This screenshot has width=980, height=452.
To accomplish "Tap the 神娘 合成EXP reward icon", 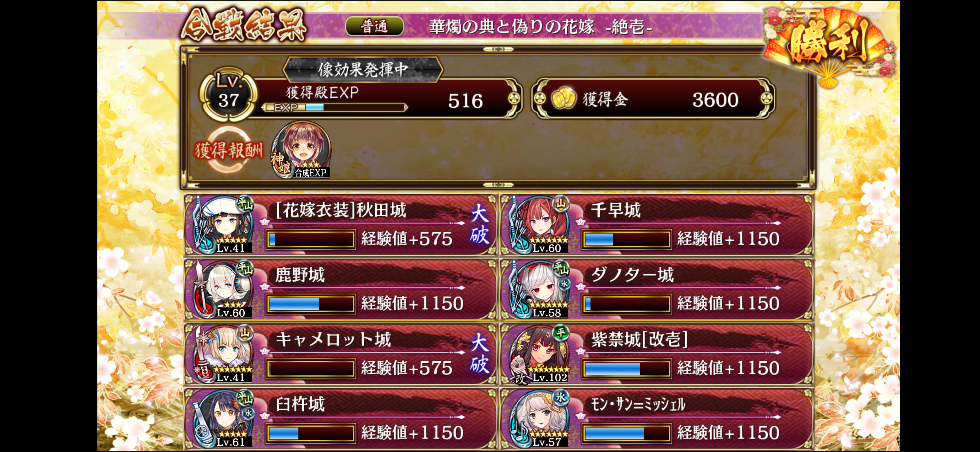I will click(x=301, y=149).
